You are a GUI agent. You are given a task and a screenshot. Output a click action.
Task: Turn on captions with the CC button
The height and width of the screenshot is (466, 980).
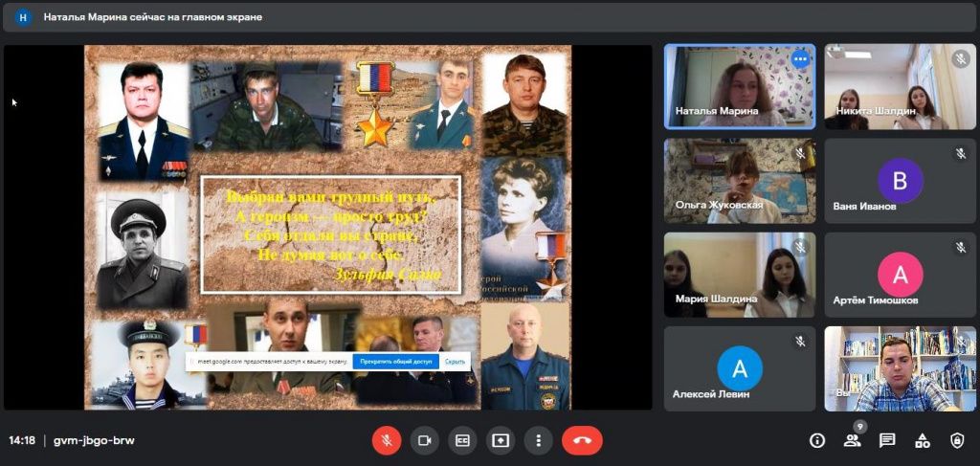462,440
